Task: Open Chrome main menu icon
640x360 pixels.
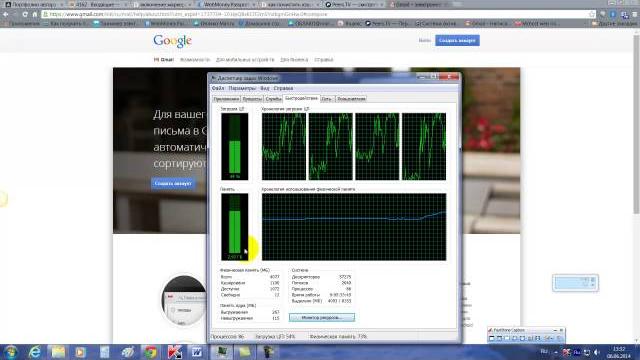Action: pyautogui.click(x=635, y=14)
